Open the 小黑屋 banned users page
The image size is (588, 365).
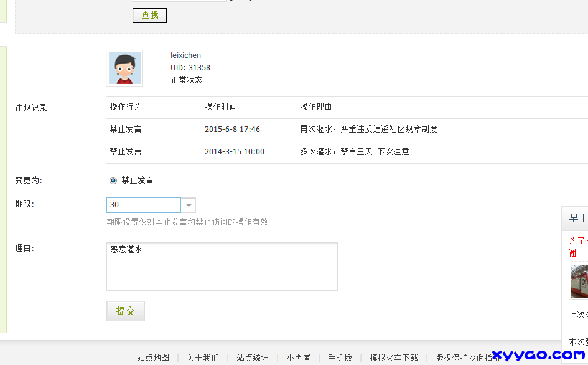tap(297, 358)
